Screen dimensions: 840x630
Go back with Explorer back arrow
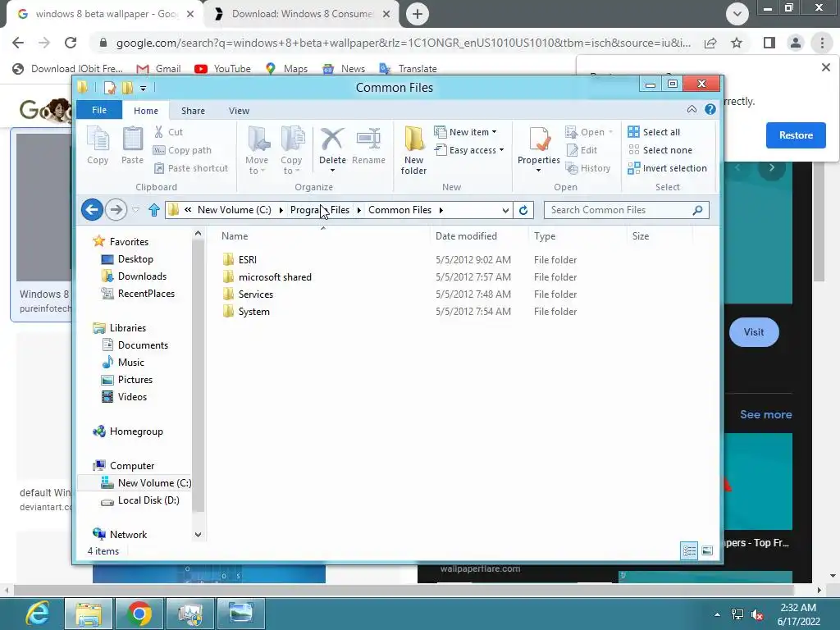pyautogui.click(x=92, y=209)
